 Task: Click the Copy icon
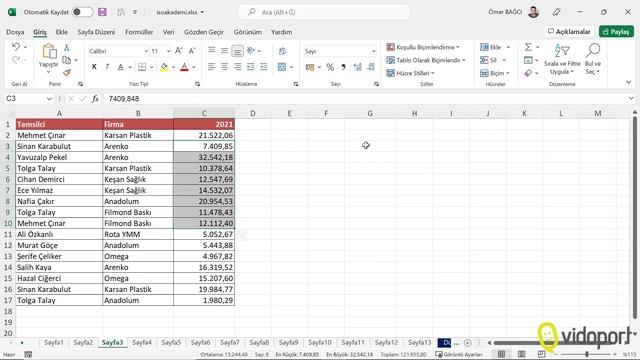pos(67,60)
